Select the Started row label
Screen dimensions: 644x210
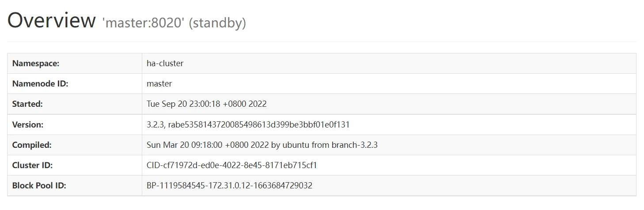click(x=27, y=104)
